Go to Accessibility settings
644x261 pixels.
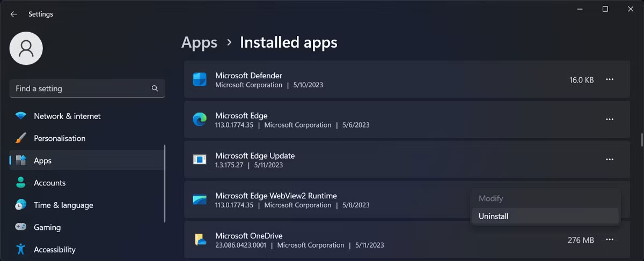pos(87,250)
